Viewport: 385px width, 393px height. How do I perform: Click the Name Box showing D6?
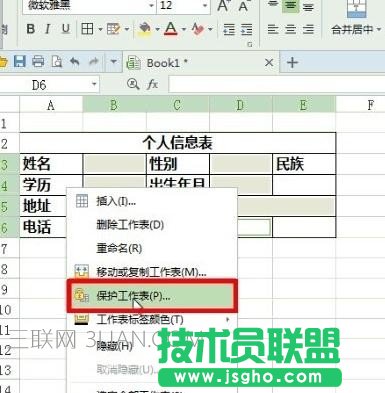[50, 85]
